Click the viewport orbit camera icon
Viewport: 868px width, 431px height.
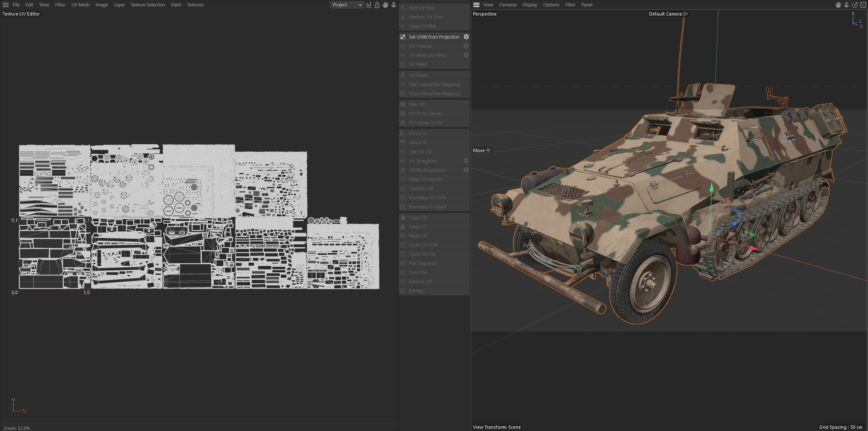pos(854,5)
